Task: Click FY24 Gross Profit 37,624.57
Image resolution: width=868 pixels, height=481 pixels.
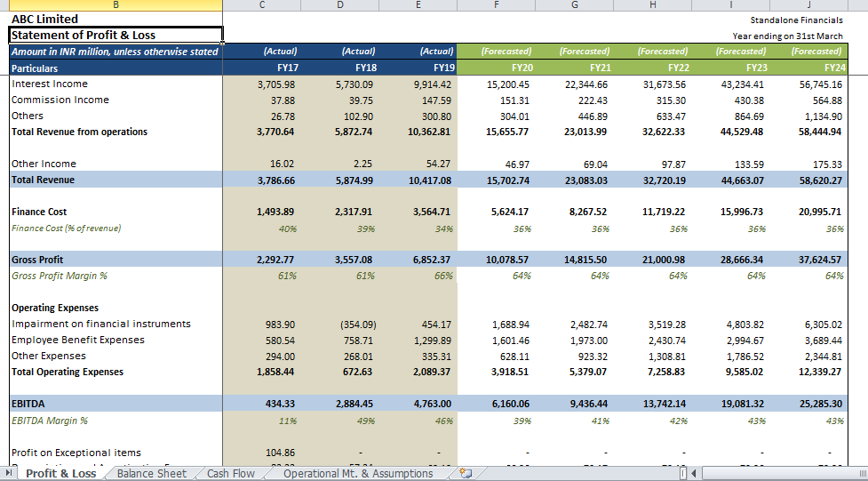Action: click(820, 260)
